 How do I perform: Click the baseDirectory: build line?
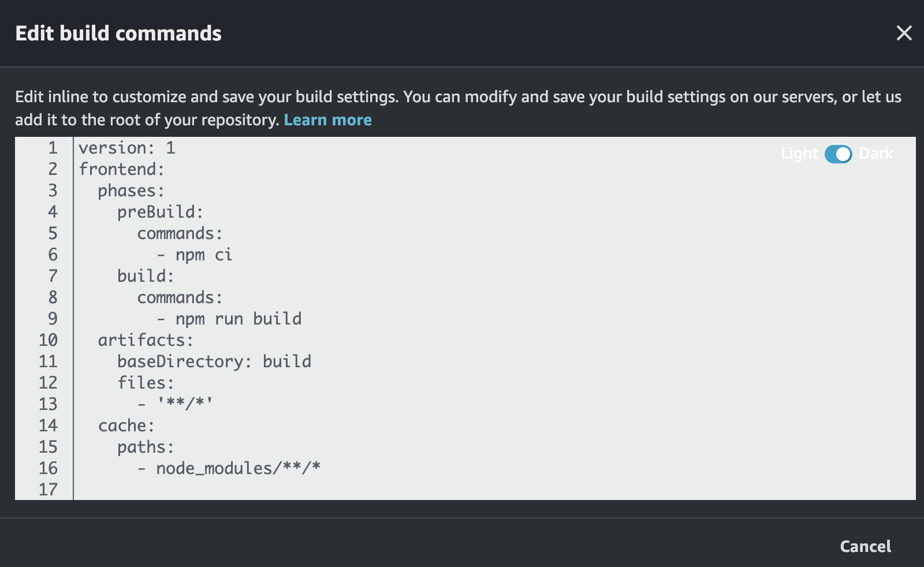[214, 361]
